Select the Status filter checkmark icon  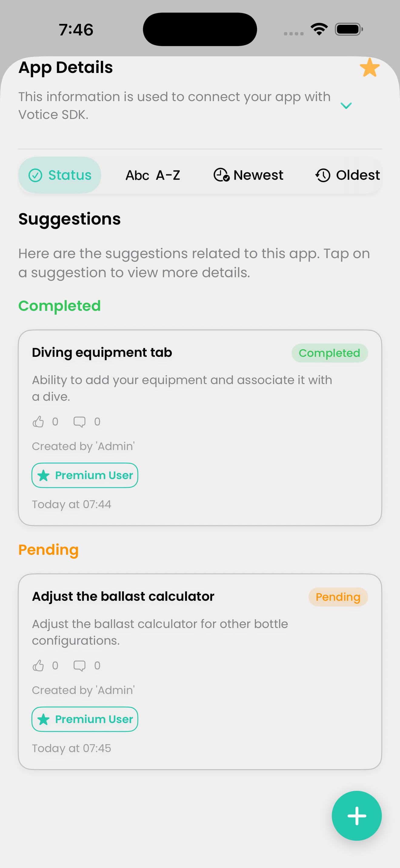pyautogui.click(x=36, y=175)
